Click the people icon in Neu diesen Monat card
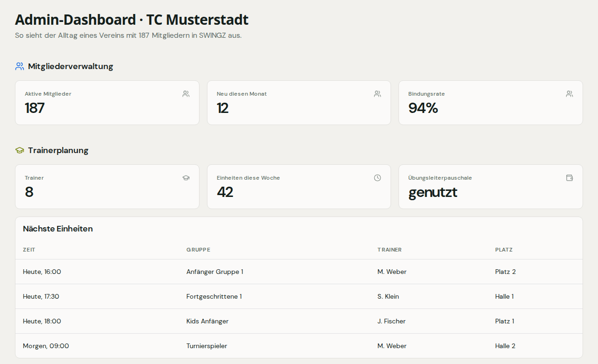This screenshot has height=364, width=598. click(377, 94)
